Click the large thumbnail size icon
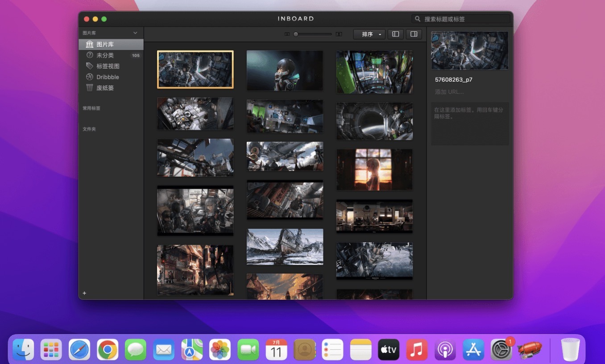605x364 pixels. point(339,34)
